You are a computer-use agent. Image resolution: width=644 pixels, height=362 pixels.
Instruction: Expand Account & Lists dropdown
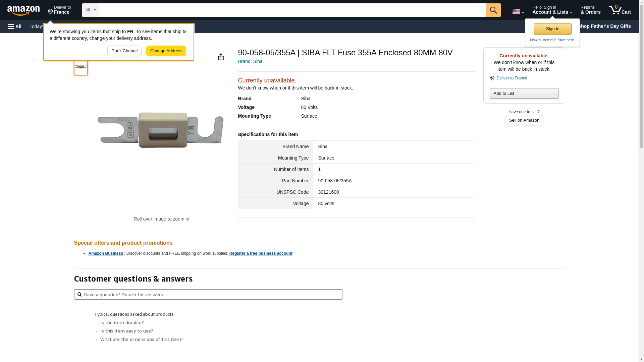pyautogui.click(x=552, y=10)
